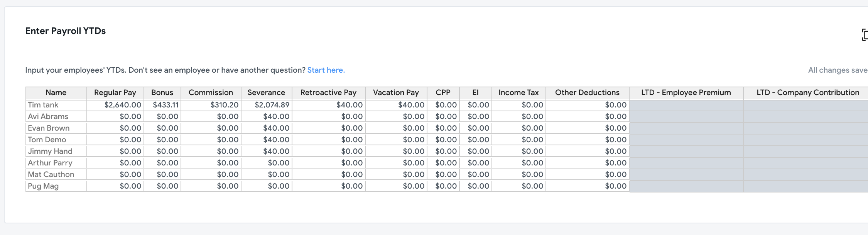Edit Tim tank's Severance cell $2,074.89
Viewport: 868px width, 235px height.
point(267,105)
